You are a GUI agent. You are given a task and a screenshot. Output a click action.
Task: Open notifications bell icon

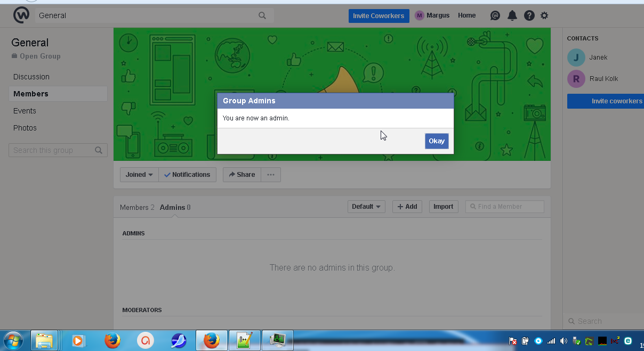(512, 15)
